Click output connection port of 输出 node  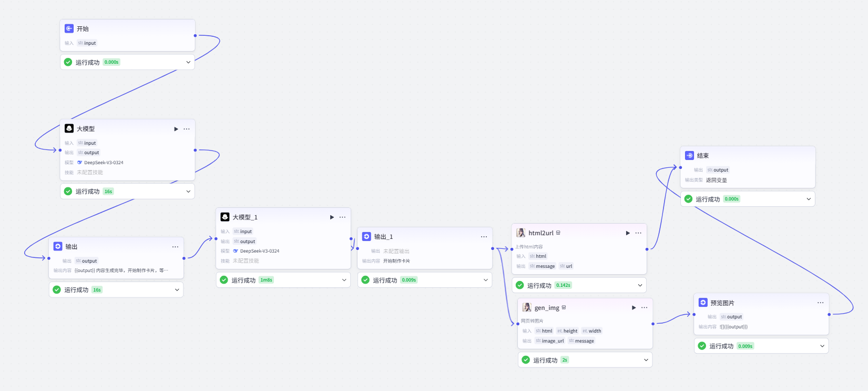[183, 258]
